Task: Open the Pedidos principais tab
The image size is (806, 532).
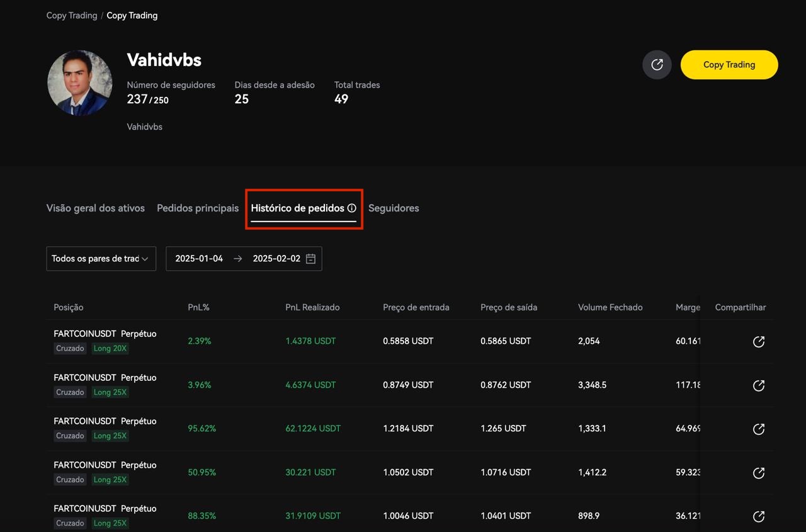Action: point(198,208)
